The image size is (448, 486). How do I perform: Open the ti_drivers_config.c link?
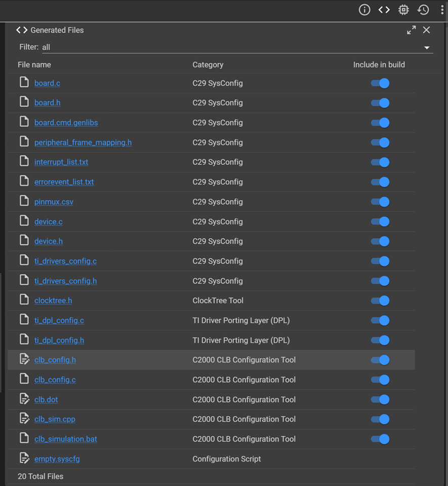click(x=65, y=261)
